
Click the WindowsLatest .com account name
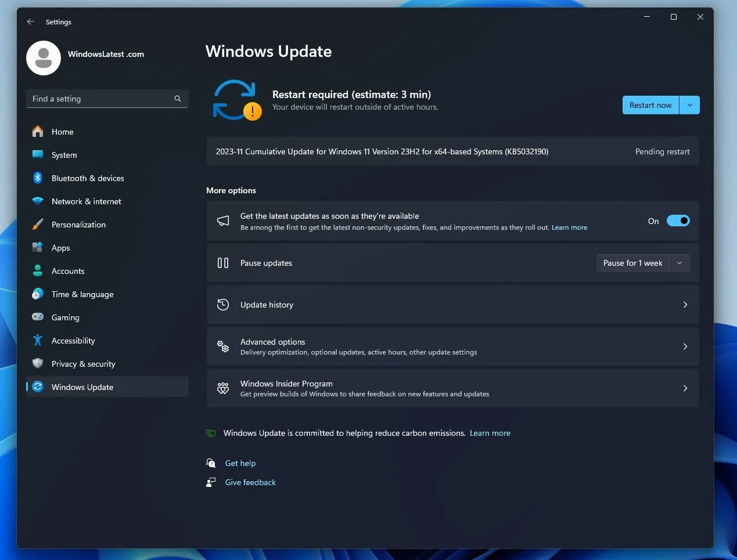pyautogui.click(x=106, y=54)
